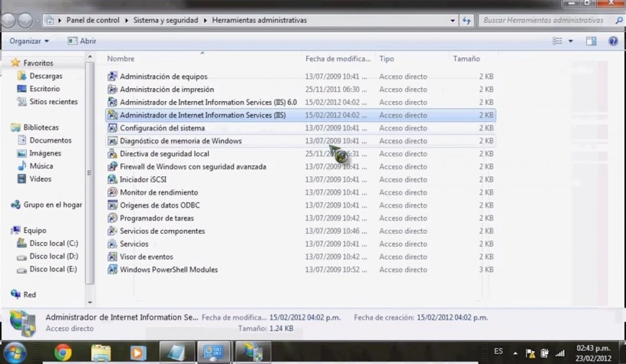Click the Iniciador iSCSI icon
Screen dimensions: 626x364
point(112,179)
